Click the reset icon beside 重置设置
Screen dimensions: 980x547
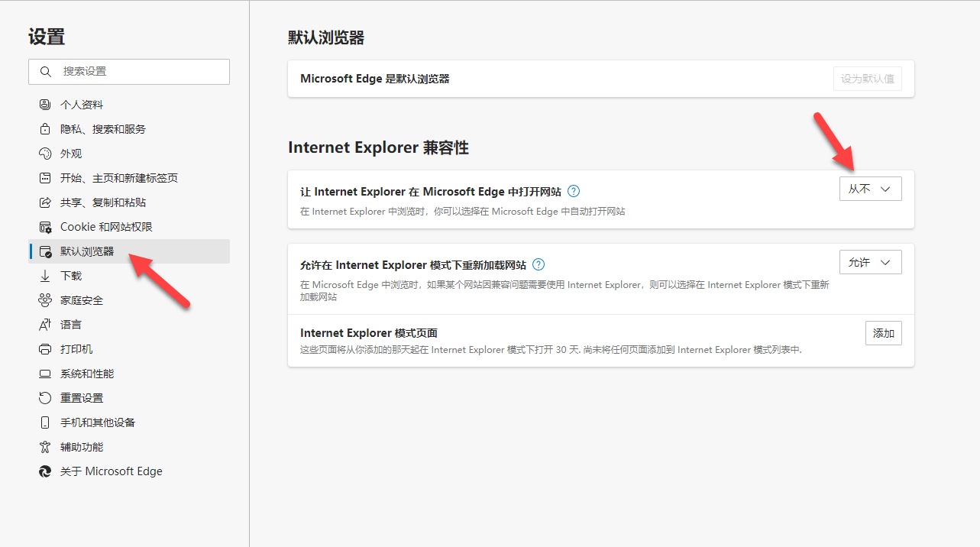(x=45, y=398)
